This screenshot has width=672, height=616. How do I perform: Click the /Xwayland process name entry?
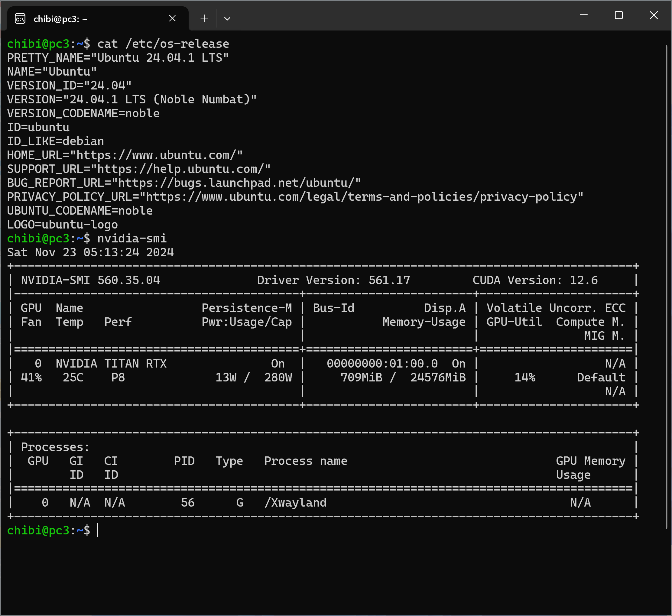point(295,503)
